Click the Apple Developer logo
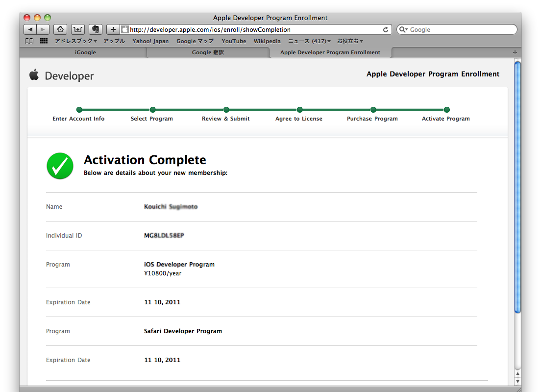Image resolution: width=541 pixels, height=392 pixels. click(61, 75)
